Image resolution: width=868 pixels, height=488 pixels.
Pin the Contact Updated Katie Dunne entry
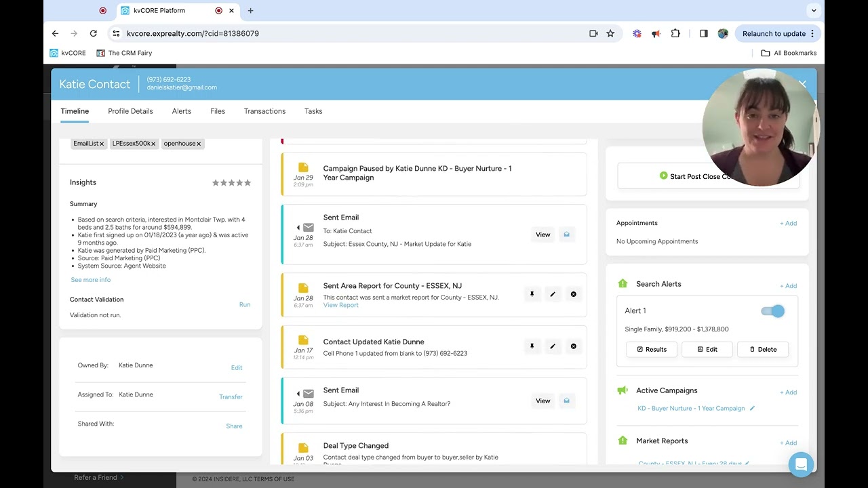click(532, 346)
